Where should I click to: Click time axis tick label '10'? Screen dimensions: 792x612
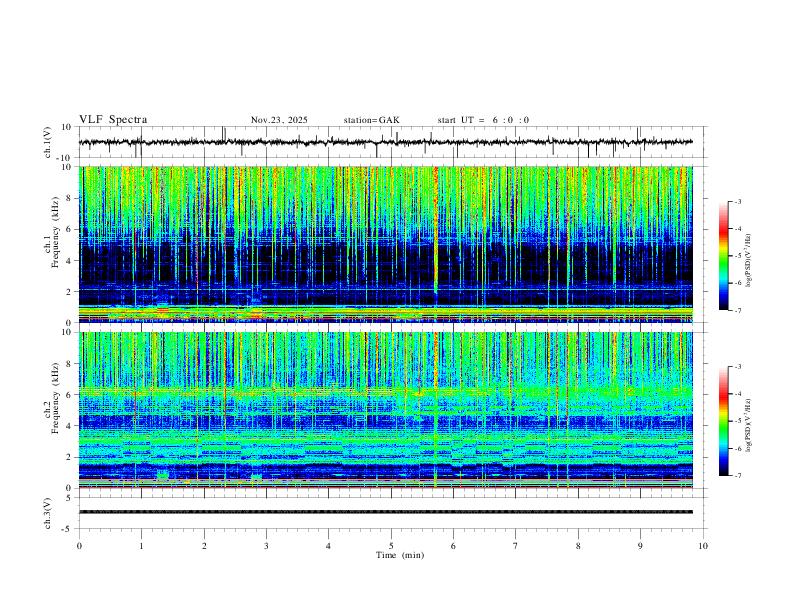703,546
